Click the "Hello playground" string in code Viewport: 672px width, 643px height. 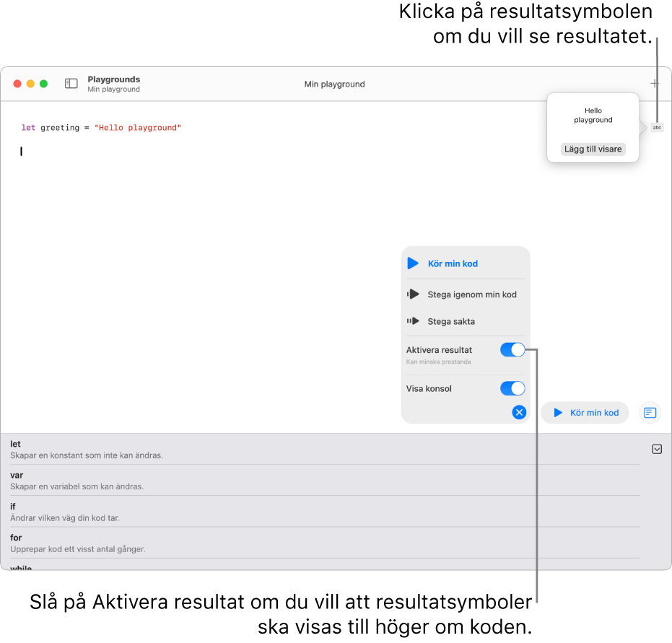(138, 128)
